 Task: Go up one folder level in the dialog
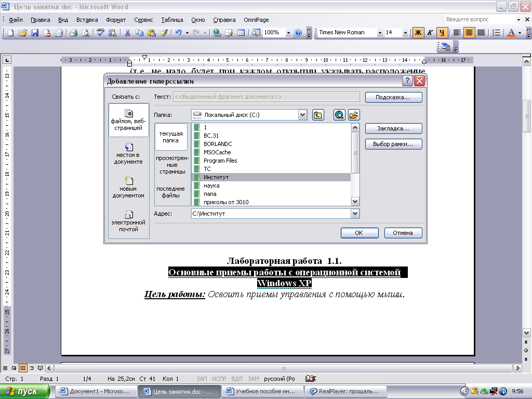pos(318,115)
